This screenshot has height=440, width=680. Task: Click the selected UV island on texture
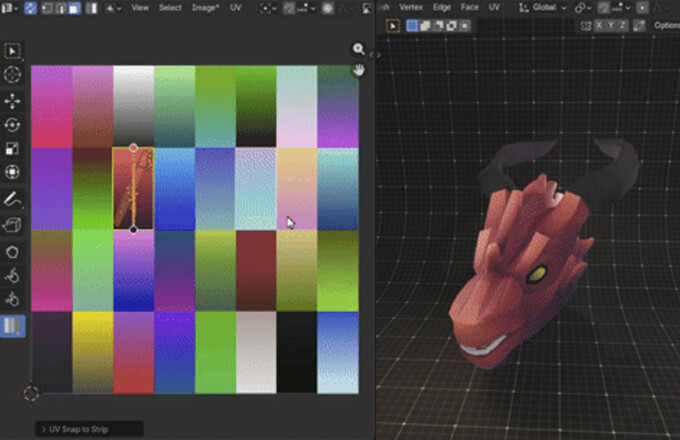coord(133,188)
